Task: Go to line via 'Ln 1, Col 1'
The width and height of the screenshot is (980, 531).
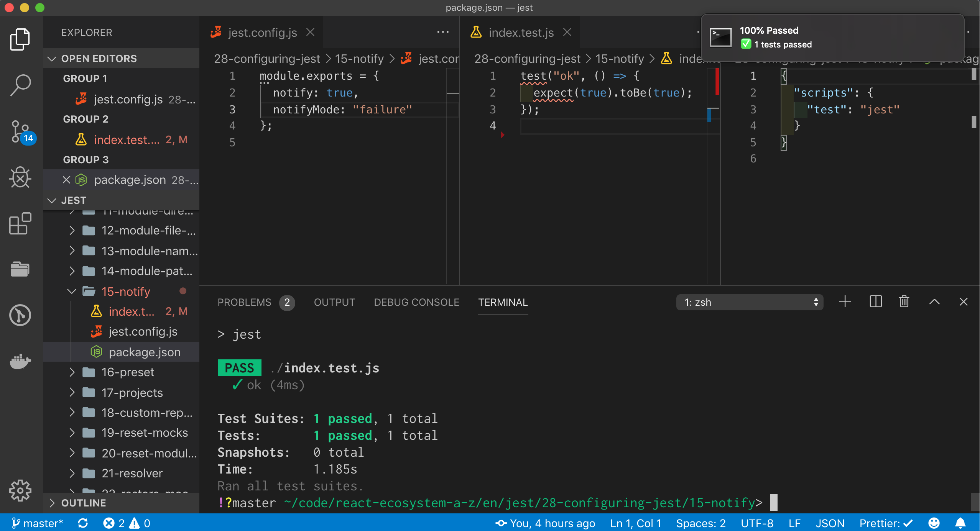Action: [x=636, y=523]
